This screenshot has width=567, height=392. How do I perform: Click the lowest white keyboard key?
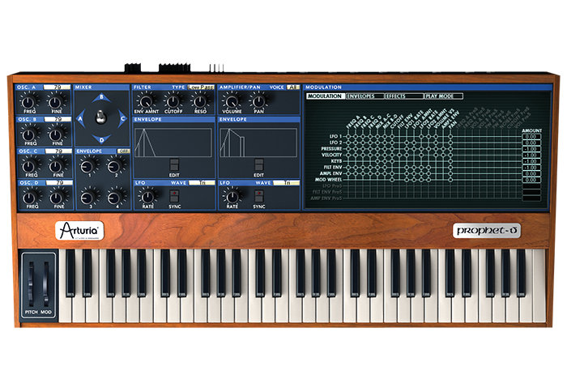tap(65, 309)
